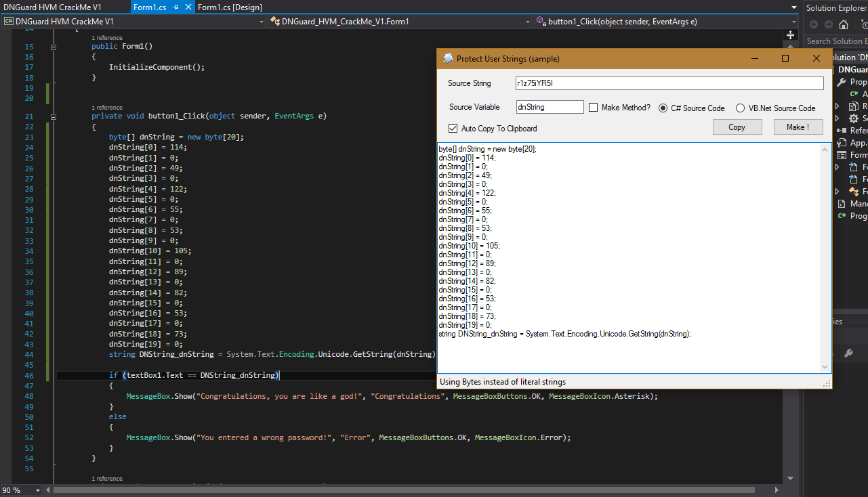Click the split editor icon above scrollbar
The width and height of the screenshot is (868, 497).
(790, 35)
